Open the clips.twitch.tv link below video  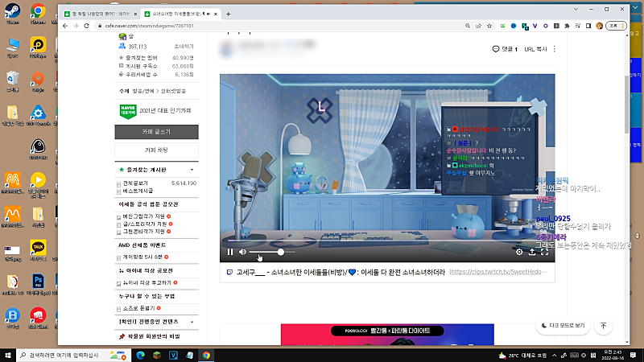coord(497,272)
